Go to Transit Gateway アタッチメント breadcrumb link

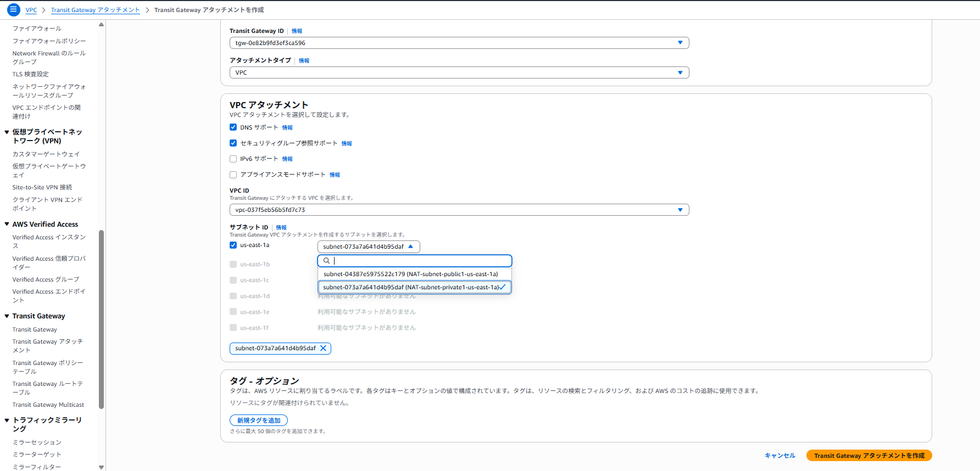click(96, 10)
